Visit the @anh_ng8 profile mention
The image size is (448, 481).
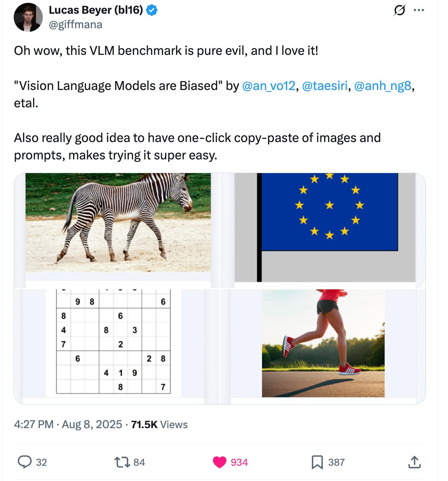point(383,86)
